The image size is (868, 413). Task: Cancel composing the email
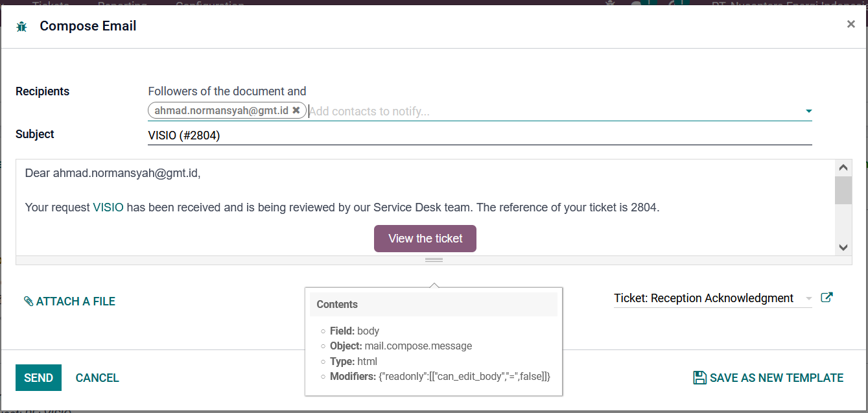97,378
